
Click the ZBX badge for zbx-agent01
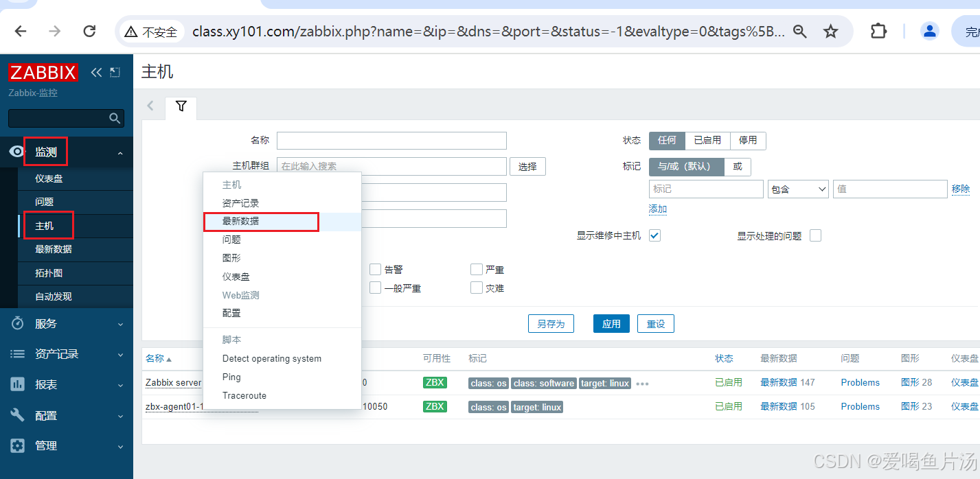(435, 406)
